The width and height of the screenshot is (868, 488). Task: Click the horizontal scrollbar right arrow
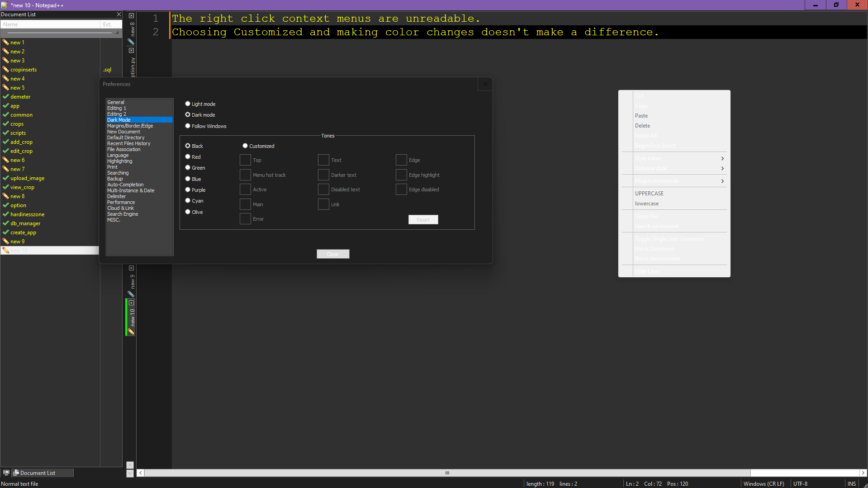coord(863,473)
